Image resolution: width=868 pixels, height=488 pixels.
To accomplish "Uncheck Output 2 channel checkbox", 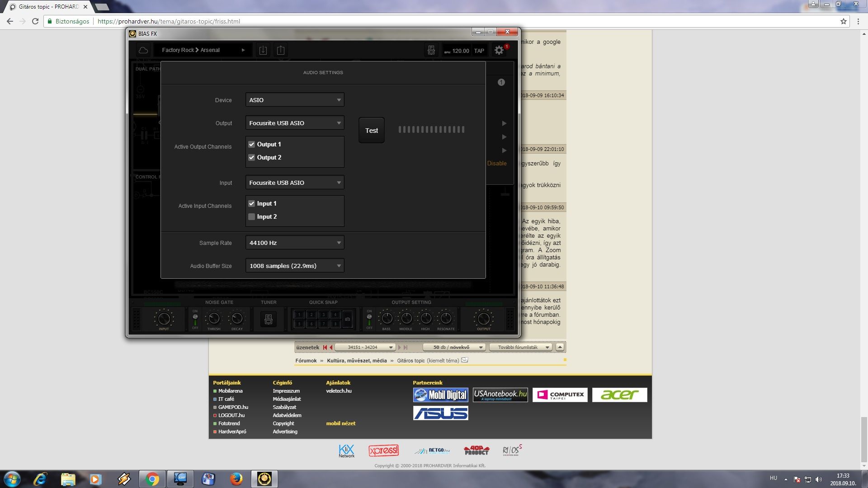I will point(252,158).
